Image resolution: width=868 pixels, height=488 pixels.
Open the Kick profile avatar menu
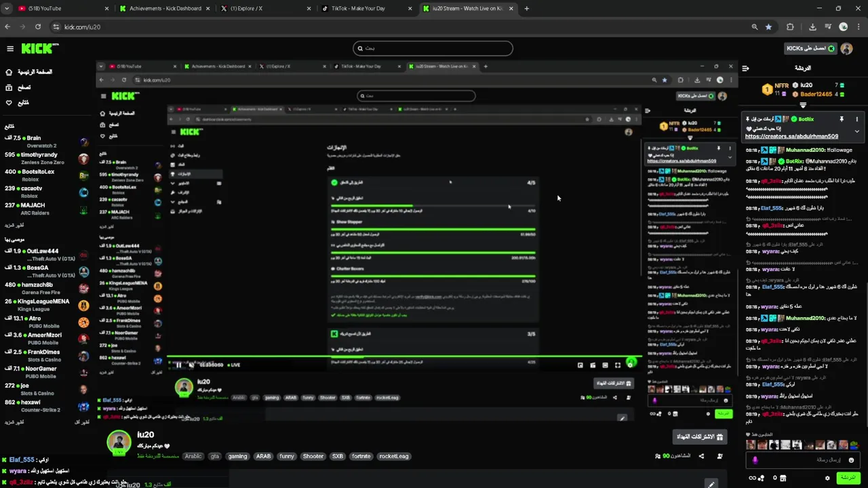point(846,48)
